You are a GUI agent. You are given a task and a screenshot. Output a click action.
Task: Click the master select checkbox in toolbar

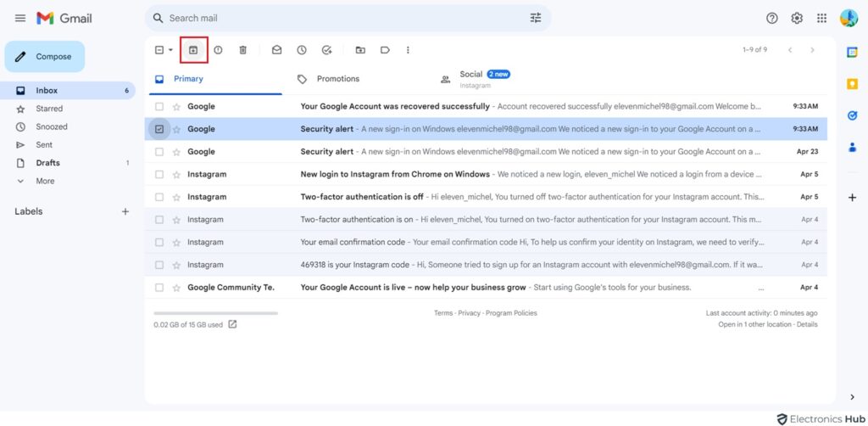(x=159, y=50)
